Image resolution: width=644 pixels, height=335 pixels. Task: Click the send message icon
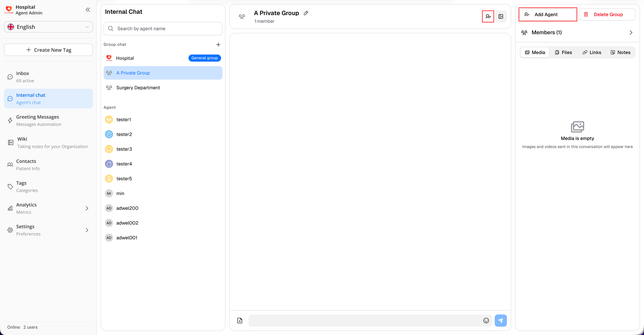point(500,321)
